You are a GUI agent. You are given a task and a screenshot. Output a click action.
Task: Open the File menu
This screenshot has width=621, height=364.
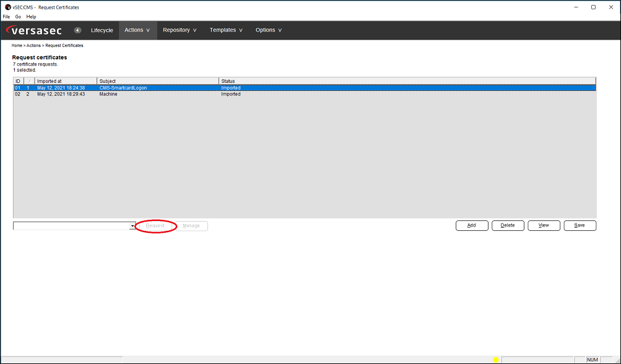6,17
